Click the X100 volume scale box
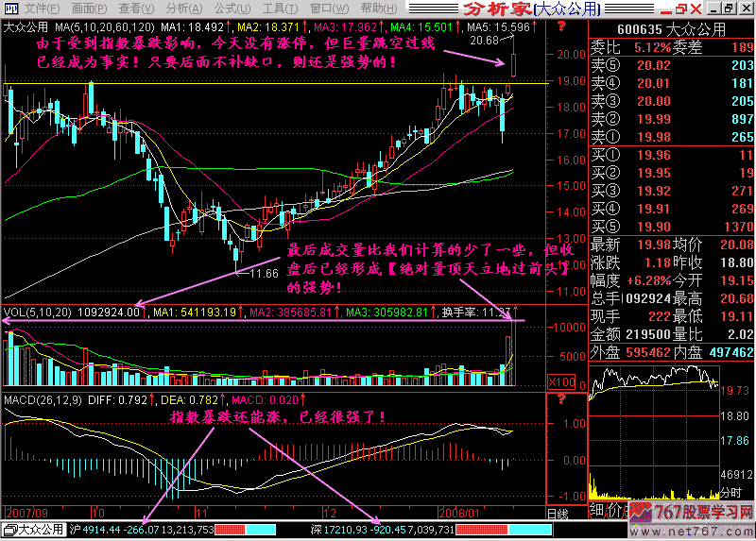This screenshot has height=541, width=756. tap(559, 381)
